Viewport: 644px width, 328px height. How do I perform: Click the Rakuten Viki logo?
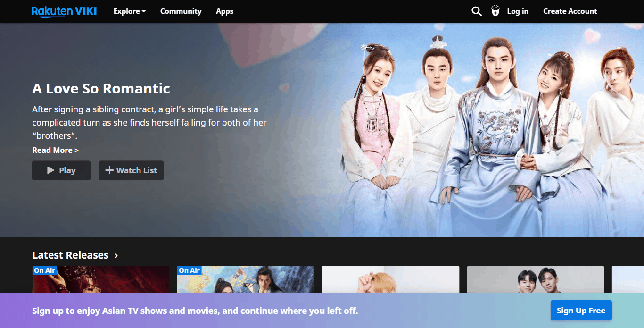(64, 11)
